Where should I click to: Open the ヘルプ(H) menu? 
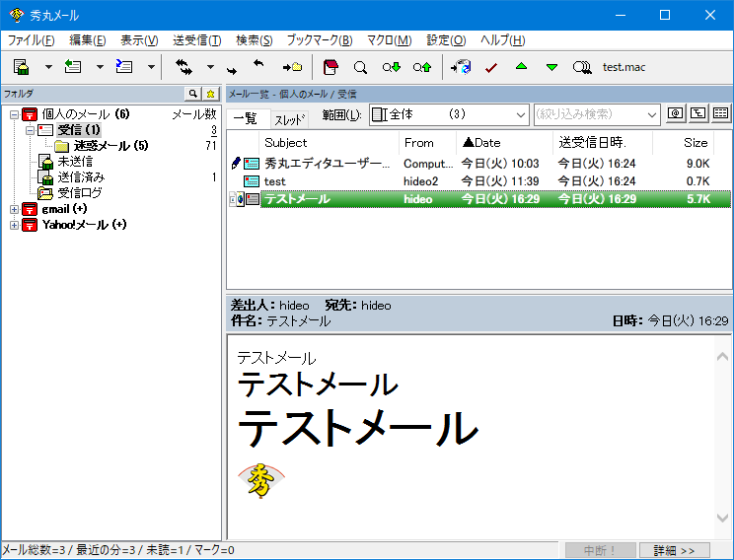502,40
